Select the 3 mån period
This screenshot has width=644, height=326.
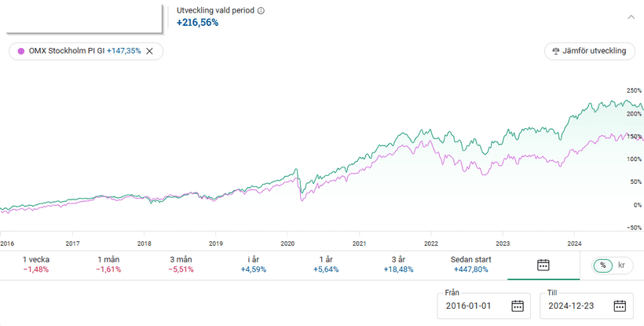[181, 264]
